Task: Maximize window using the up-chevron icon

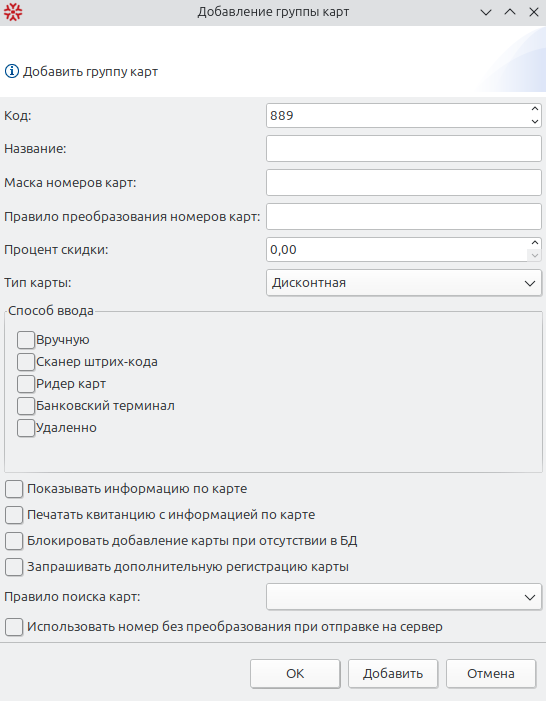Action: coord(510,12)
